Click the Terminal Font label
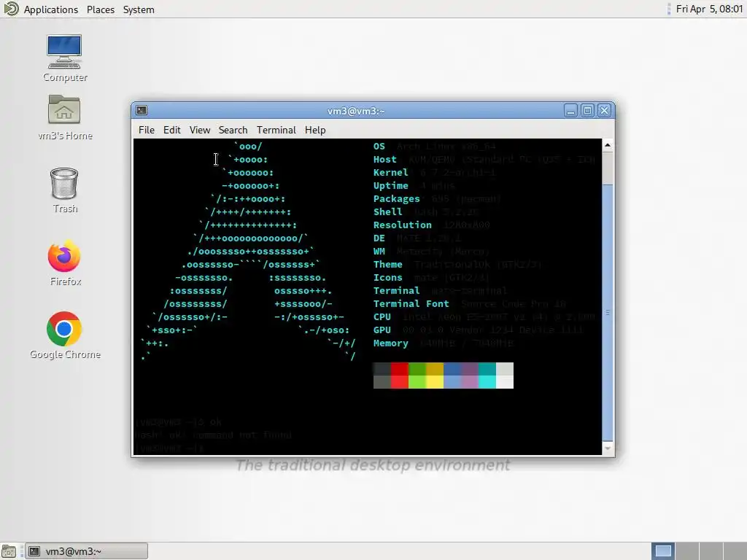Screen dimensions: 747x560 (x=411, y=304)
